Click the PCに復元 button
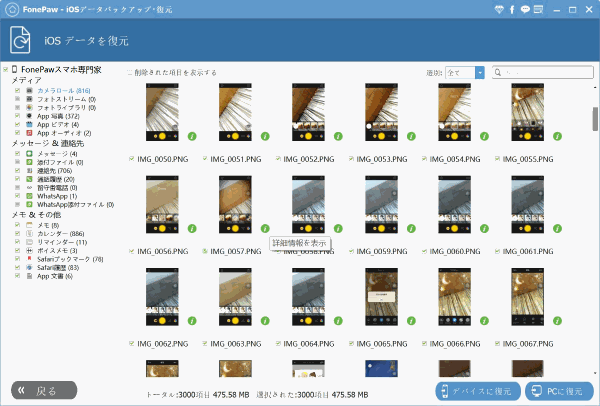The width and height of the screenshot is (600, 406). [559, 391]
